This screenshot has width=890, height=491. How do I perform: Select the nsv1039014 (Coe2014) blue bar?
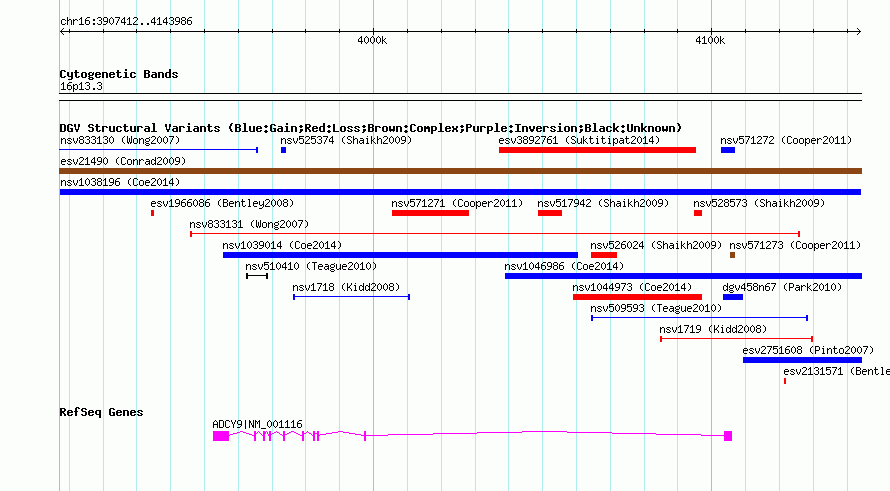[x=400, y=255]
